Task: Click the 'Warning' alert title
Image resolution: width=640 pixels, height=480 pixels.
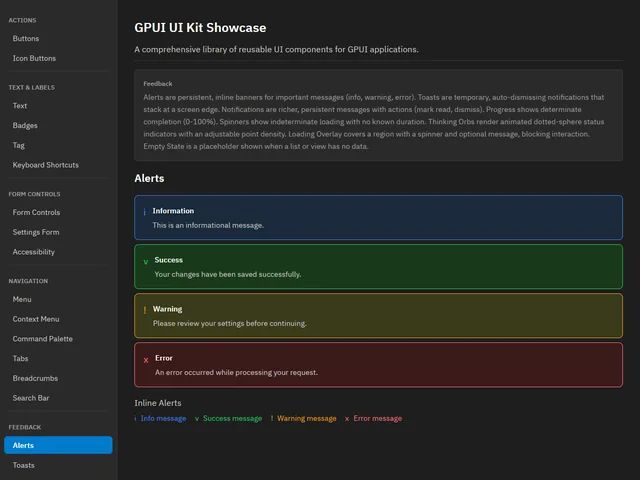Action: coord(167,309)
